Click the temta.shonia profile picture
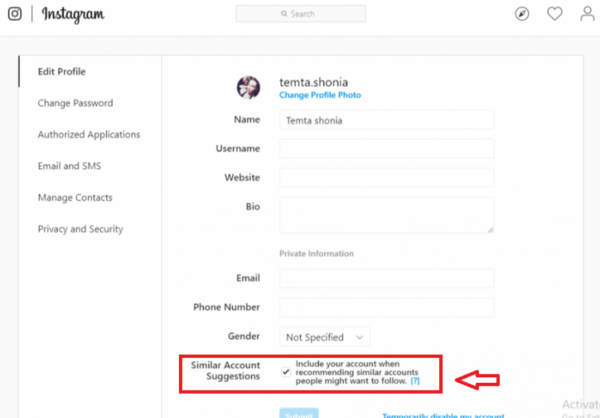The height and width of the screenshot is (418, 600). pos(248,87)
